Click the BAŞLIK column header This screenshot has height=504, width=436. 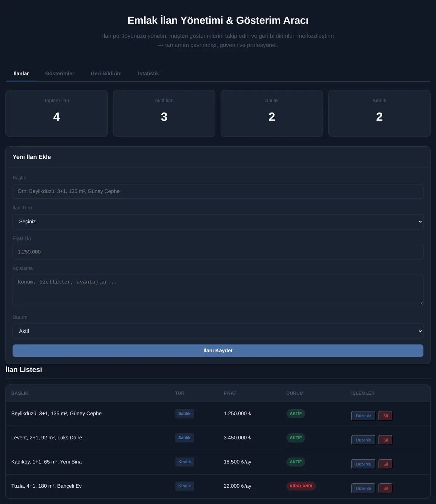point(20,393)
